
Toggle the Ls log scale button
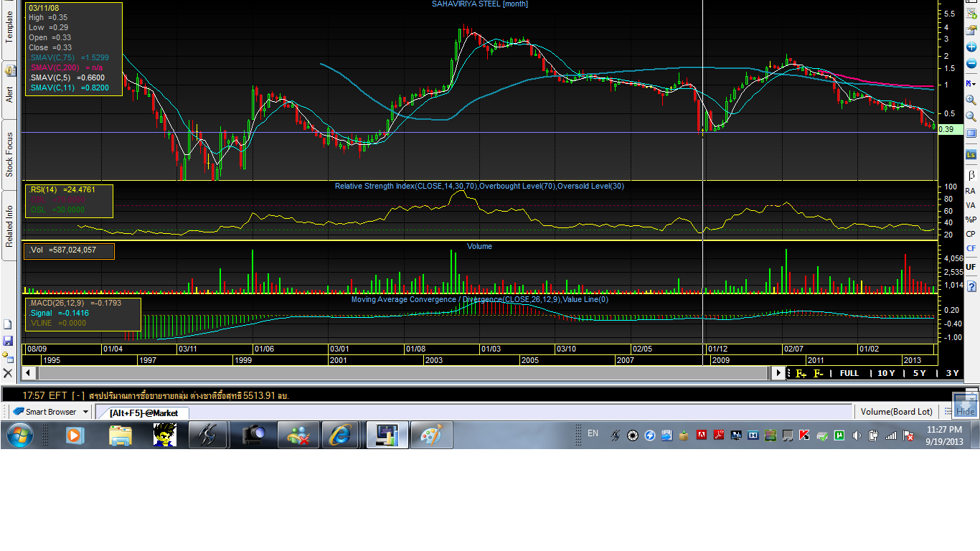point(971,154)
